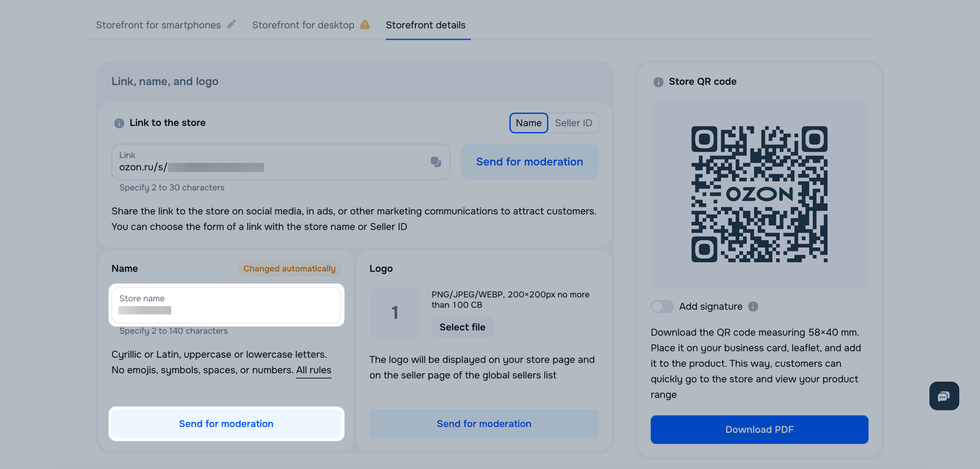Click the QR code image
The image size is (980, 469).
(x=759, y=194)
